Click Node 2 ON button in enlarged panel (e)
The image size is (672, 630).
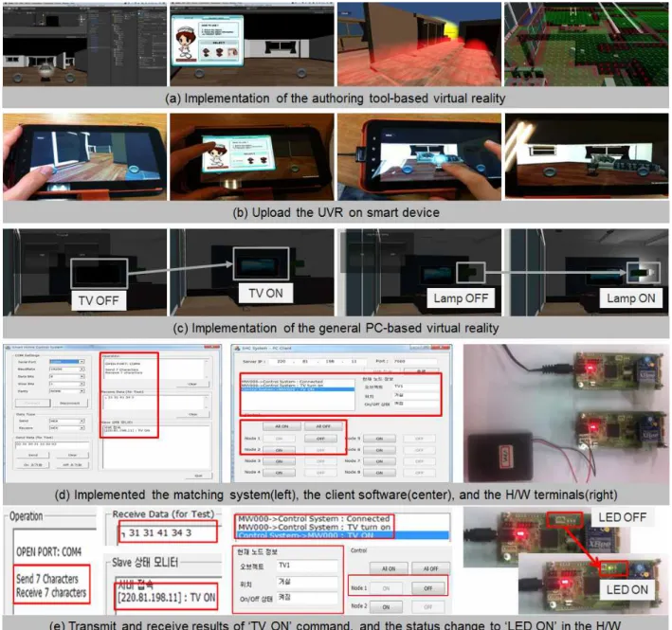click(386, 607)
